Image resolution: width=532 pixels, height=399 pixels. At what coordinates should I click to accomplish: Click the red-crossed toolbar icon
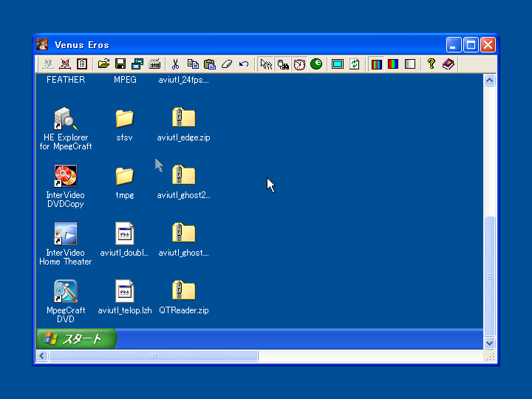65,64
